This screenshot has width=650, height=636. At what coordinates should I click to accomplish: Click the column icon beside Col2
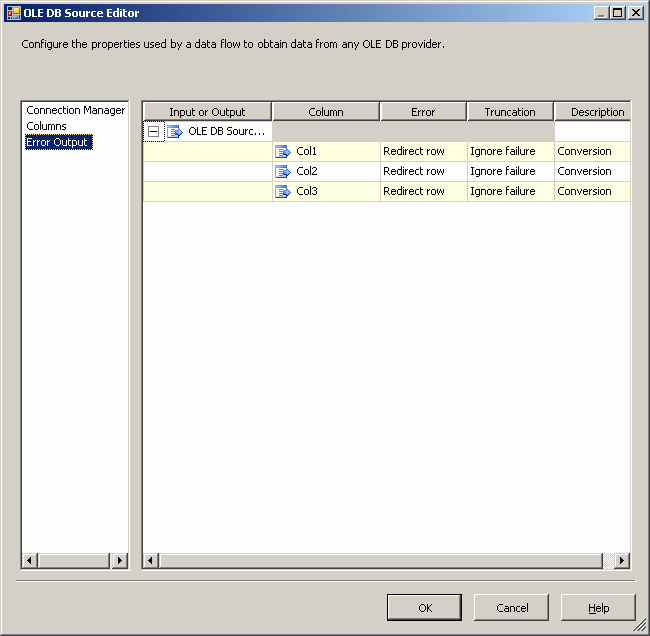click(x=283, y=171)
